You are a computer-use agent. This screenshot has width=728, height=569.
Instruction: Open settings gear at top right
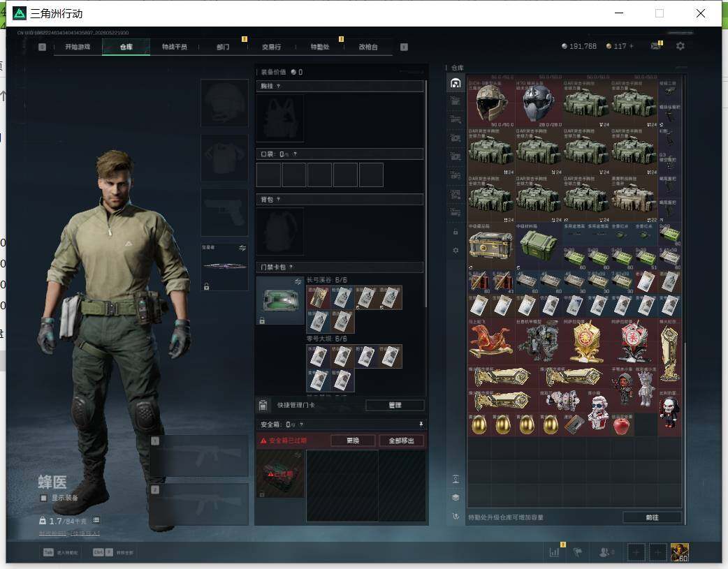tap(680, 46)
